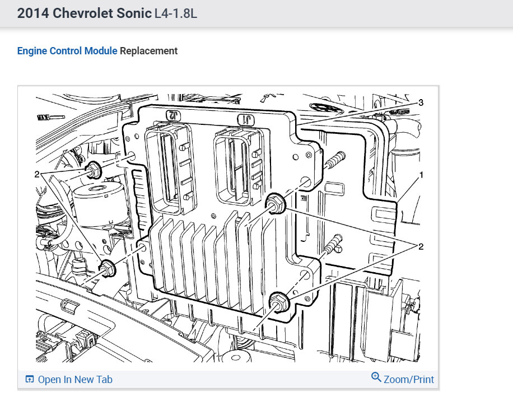Screen dimensions: 513x420
Task: Click the "Replacement" title word
Action: pyautogui.click(x=148, y=51)
